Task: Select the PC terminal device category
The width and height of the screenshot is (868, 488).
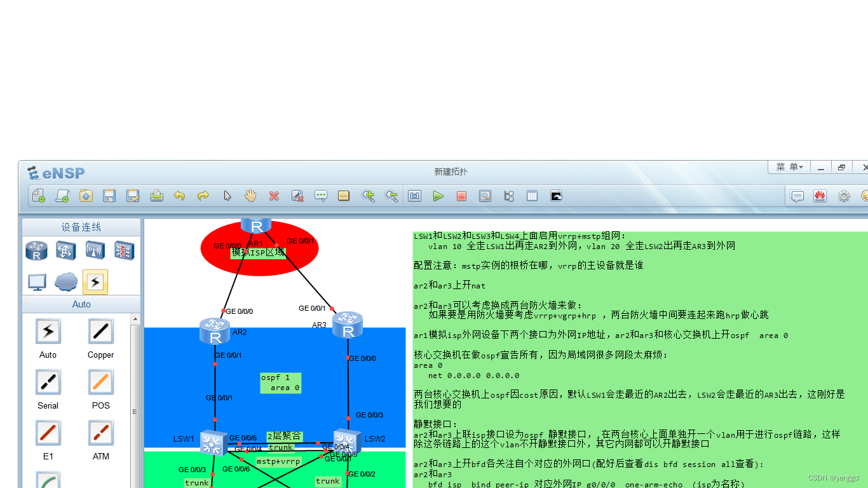Action: (36, 281)
